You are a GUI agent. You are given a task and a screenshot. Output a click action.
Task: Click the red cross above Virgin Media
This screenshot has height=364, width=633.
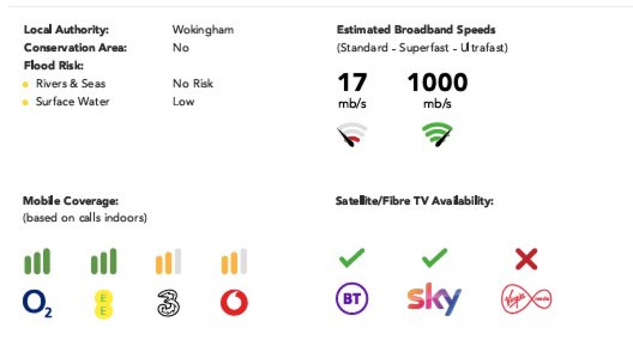coord(526,259)
